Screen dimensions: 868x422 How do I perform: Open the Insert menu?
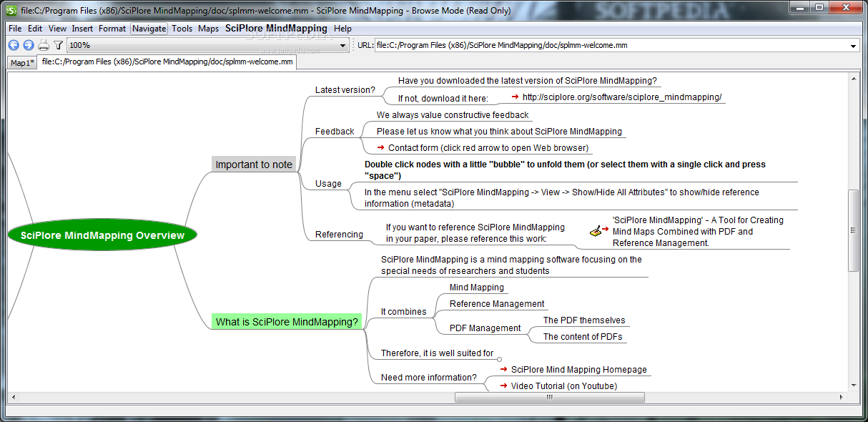tap(82, 29)
